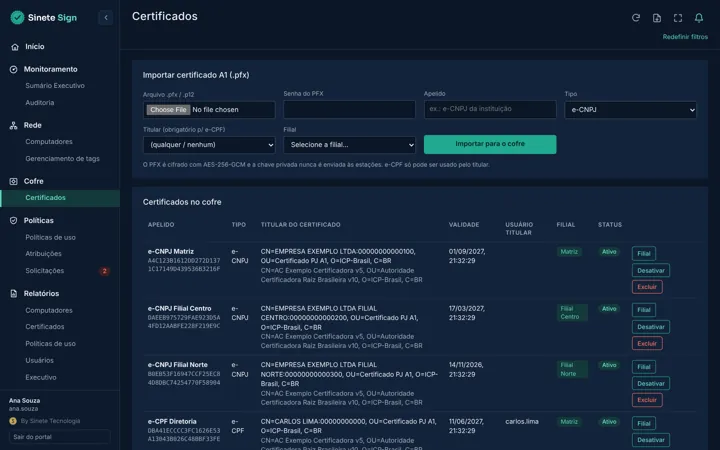Toggle fullscreen with the expand icon
720x450 pixels.
pos(678,17)
